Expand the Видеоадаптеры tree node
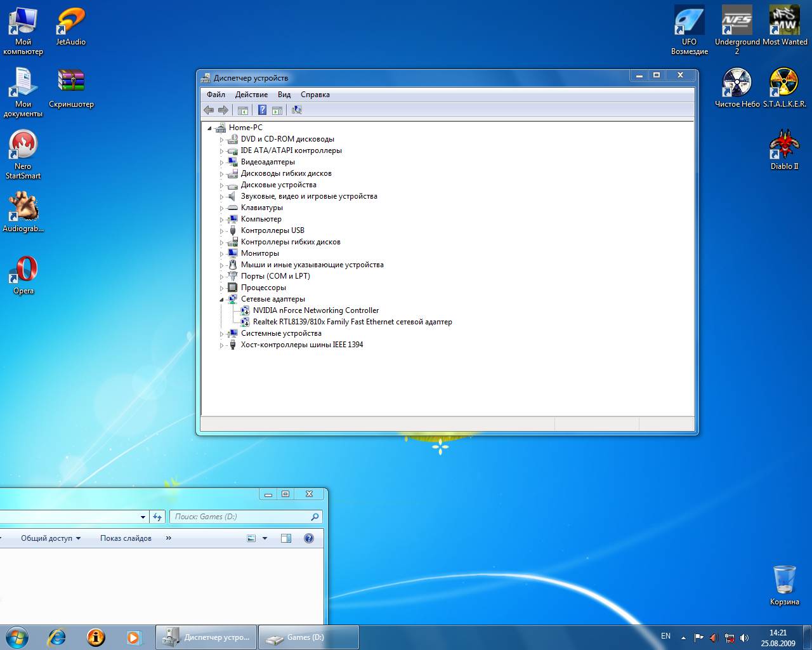Viewport: 812px width, 650px height. tap(222, 162)
